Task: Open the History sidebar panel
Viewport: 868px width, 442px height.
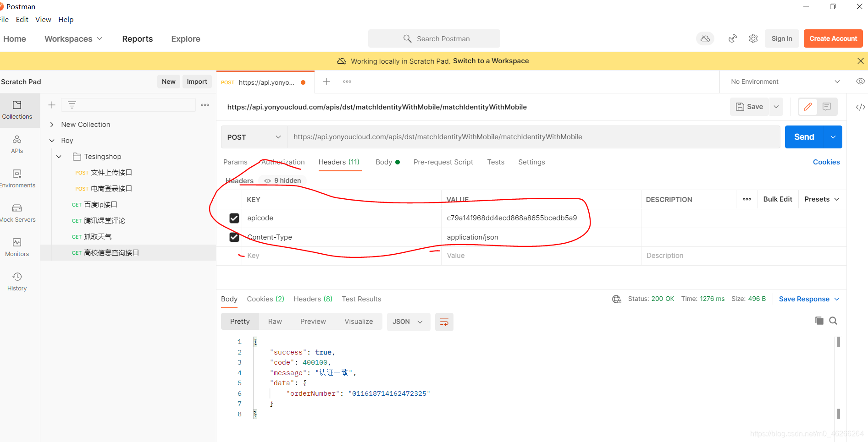Action: click(17, 282)
